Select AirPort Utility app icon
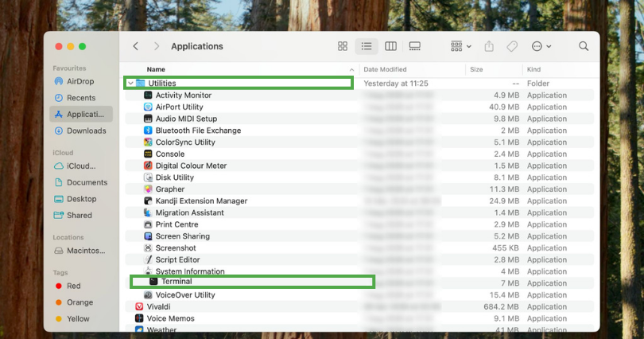 (148, 107)
